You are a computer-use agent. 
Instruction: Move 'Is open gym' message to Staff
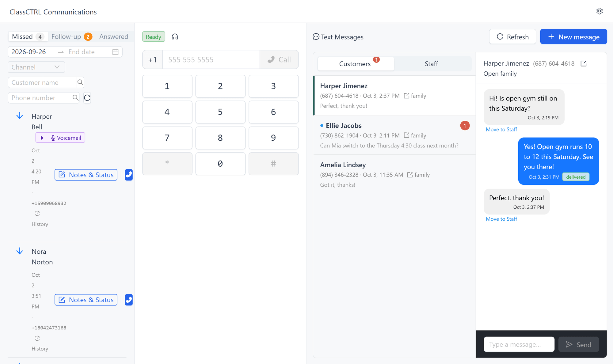pos(501,130)
